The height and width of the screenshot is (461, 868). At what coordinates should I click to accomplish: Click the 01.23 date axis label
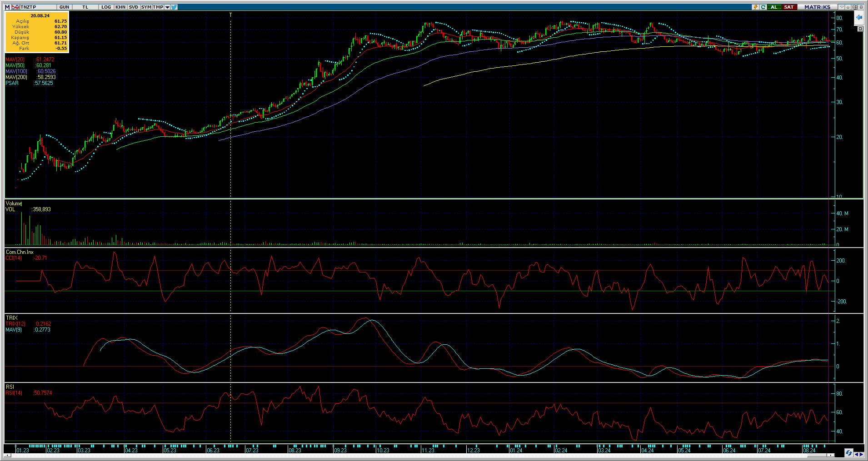22,451
